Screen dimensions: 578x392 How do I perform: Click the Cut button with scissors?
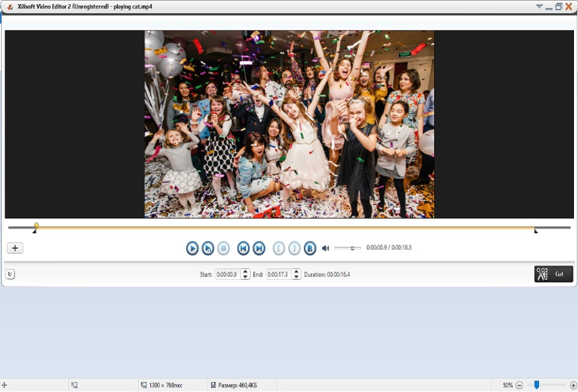click(554, 274)
